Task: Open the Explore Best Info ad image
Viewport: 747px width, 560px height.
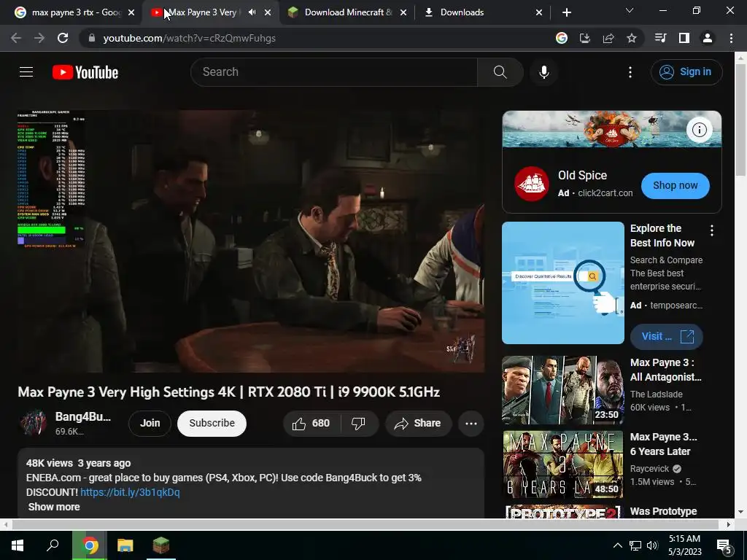Action: [x=562, y=283]
